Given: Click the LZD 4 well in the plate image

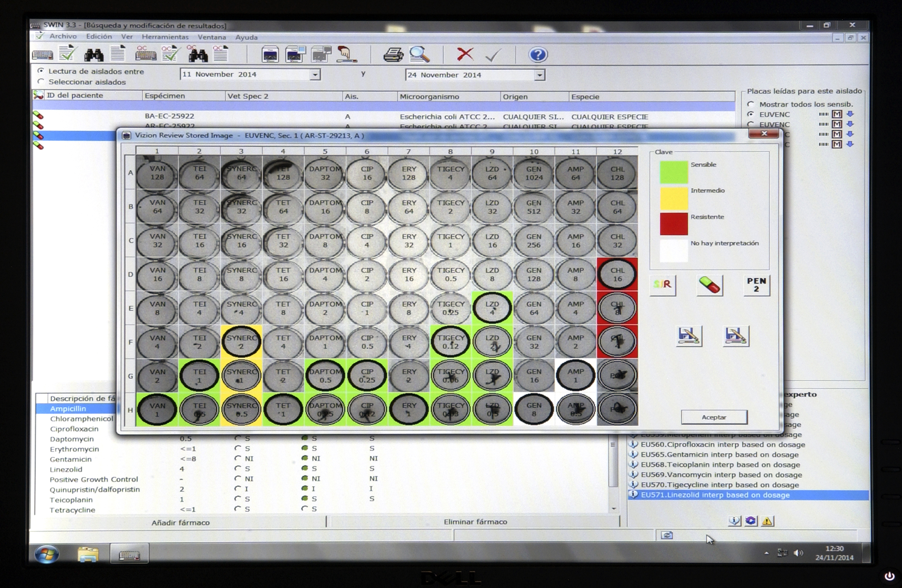Looking at the screenshot, I should 492,308.
